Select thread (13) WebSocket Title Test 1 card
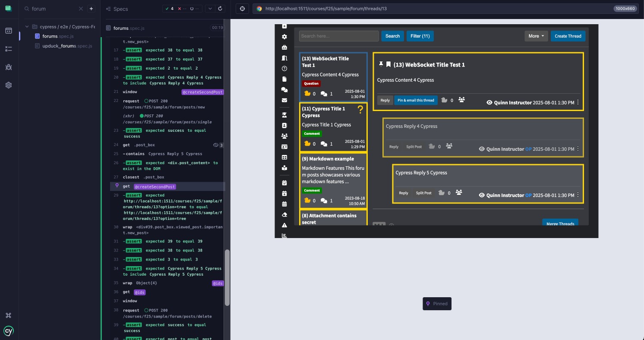The height and width of the screenshot is (340, 644). [333, 77]
